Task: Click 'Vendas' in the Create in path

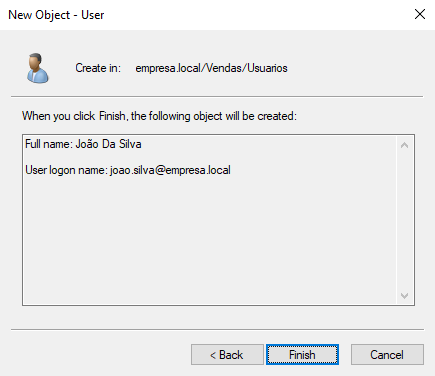Action: 224,68
